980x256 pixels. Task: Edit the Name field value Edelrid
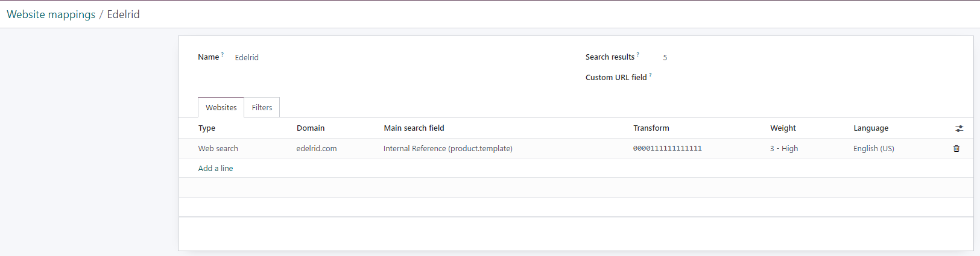(x=398, y=57)
